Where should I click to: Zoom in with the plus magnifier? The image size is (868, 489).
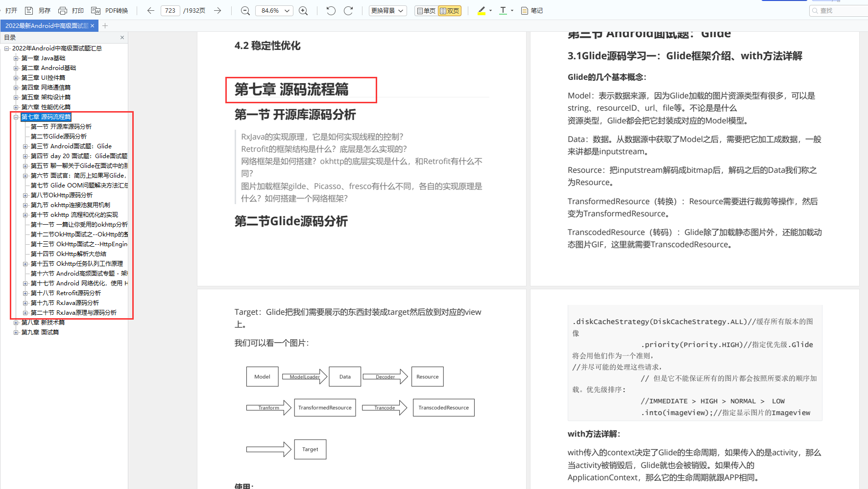click(x=303, y=11)
